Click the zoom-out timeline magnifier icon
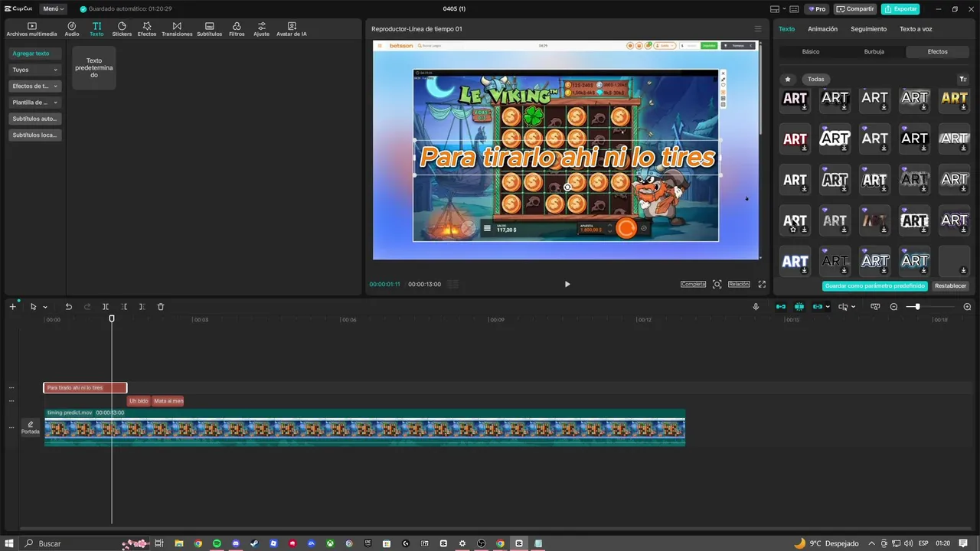980x551 pixels. tap(893, 307)
